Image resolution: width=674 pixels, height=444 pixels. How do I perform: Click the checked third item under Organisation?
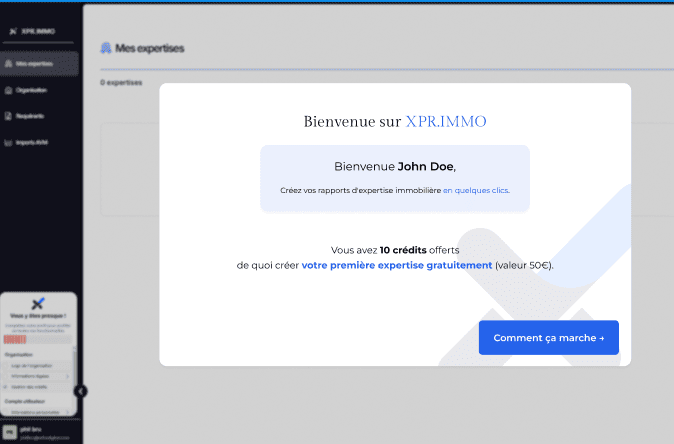tap(36, 387)
